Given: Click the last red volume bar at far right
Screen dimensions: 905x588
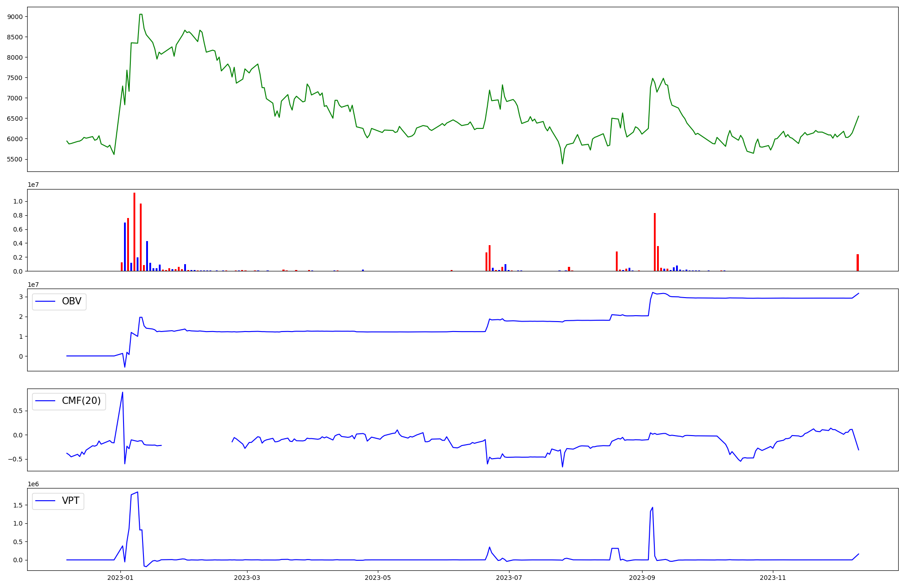Looking at the screenshot, I should click(x=857, y=262).
